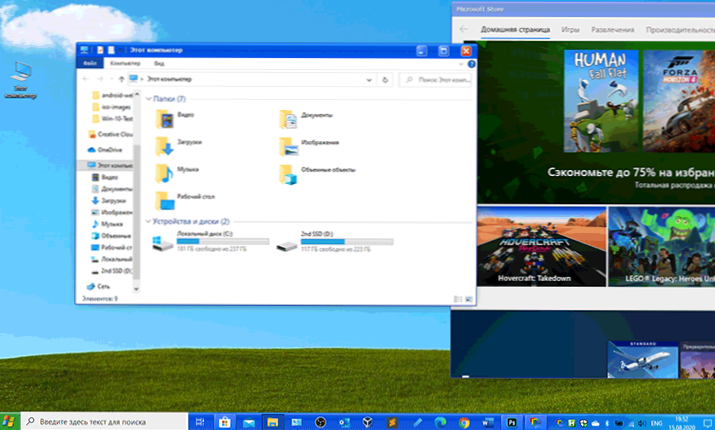
Task: Open recent locations dropdown arrow
Action: tap(111, 79)
